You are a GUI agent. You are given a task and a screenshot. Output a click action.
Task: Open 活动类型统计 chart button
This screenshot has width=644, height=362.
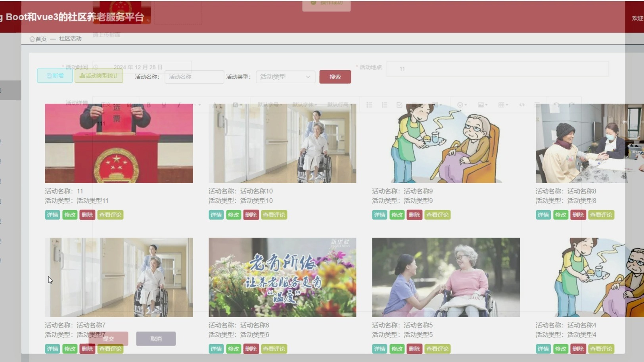99,76
